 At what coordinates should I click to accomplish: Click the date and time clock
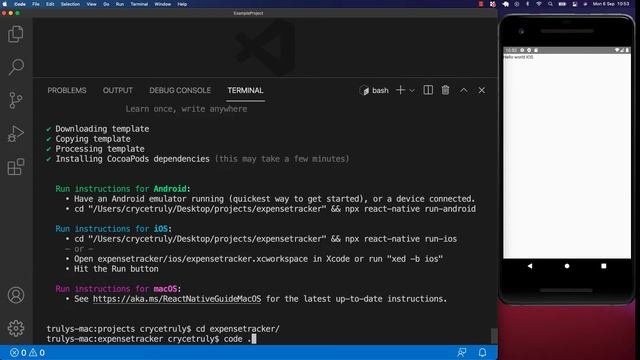[611, 4]
